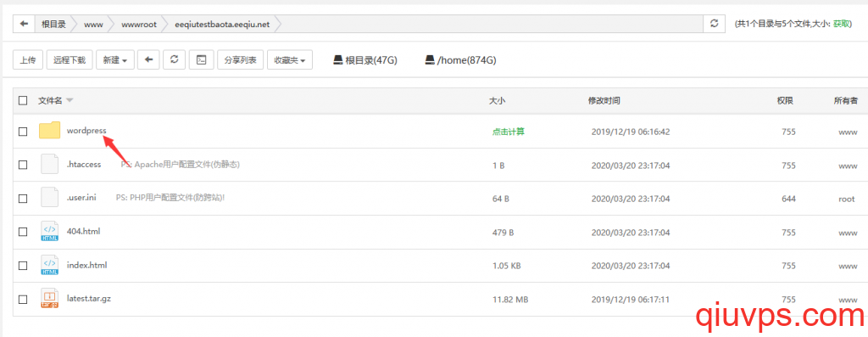The height and width of the screenshot is (337, 868).
Task: Click the 修改时间 column header
Action: coord(604,100)
